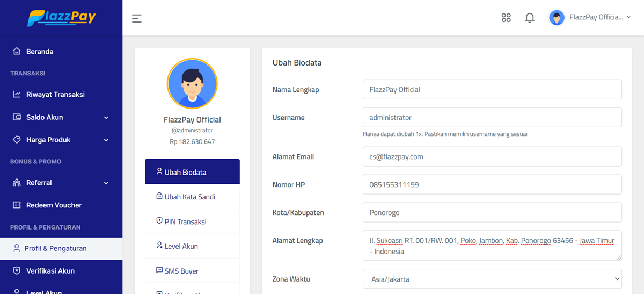This screenshot has width=644, height=294.
Task: Expand the Saldo Akun submenu chevron
Action: coord(106,118)
